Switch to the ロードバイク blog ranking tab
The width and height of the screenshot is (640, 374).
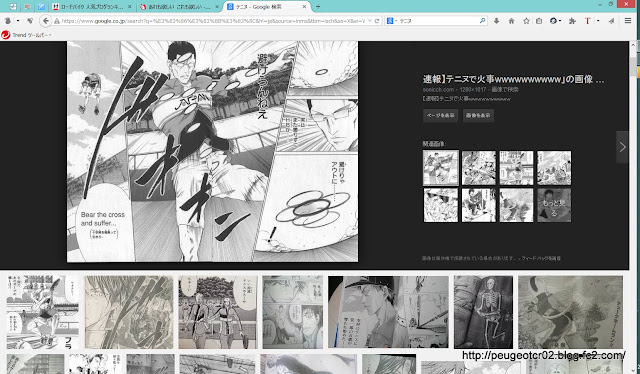[x=92, y=7]
